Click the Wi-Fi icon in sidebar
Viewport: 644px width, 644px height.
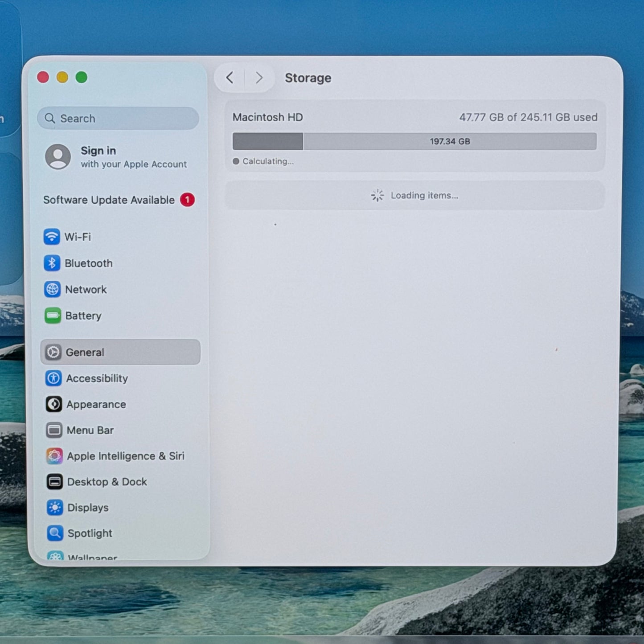[x=52, y=237]
